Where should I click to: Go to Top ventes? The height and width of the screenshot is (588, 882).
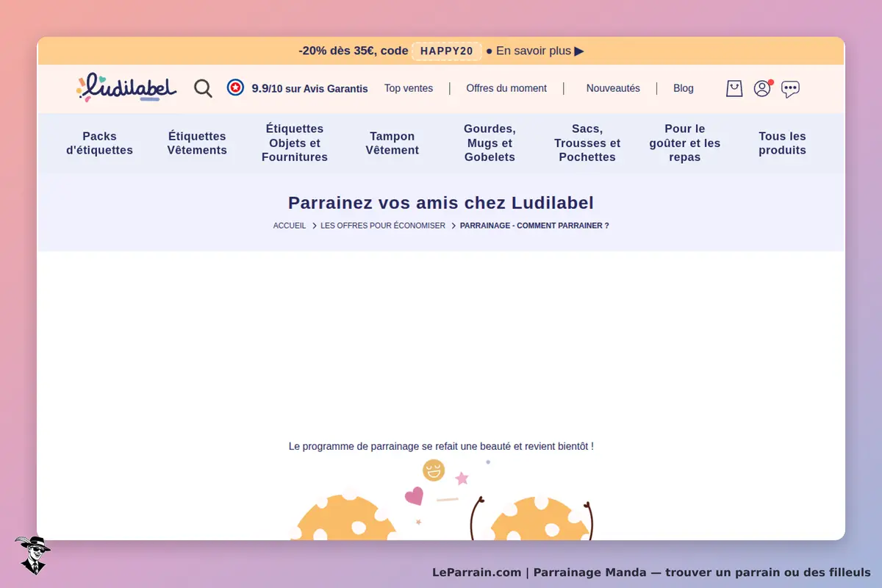(x=409, y=88)
